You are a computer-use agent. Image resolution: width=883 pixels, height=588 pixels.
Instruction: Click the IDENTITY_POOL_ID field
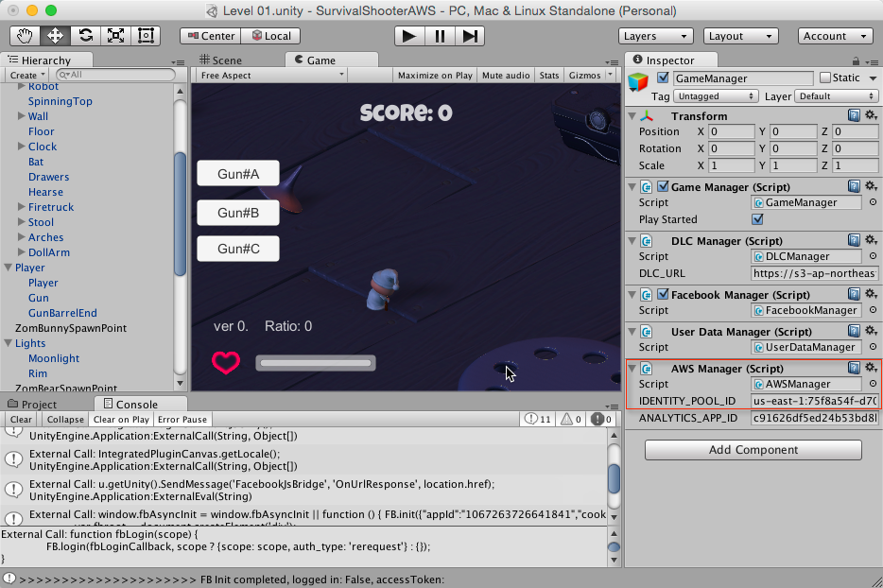click(814, 401)
